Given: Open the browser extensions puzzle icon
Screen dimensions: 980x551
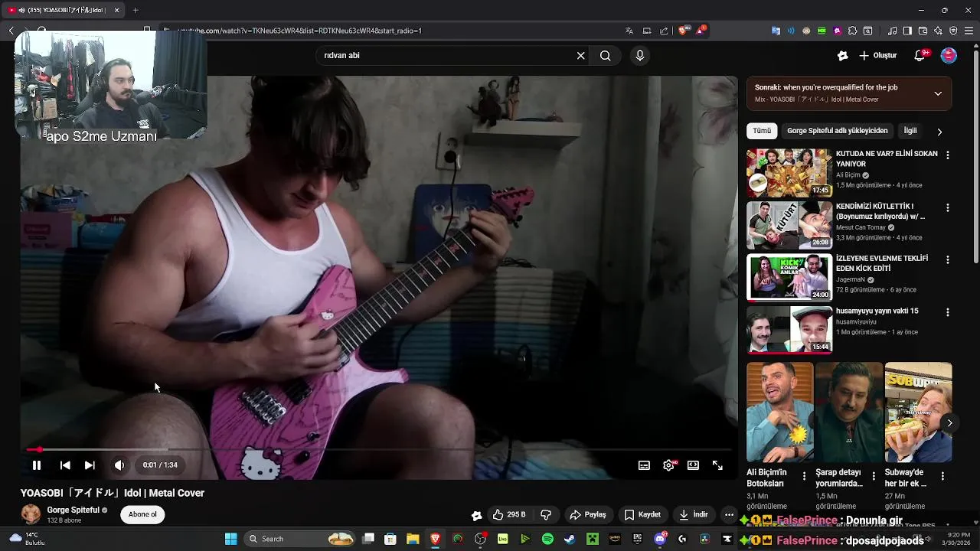Looking at the screenshot, I should [x=852, y=31].
